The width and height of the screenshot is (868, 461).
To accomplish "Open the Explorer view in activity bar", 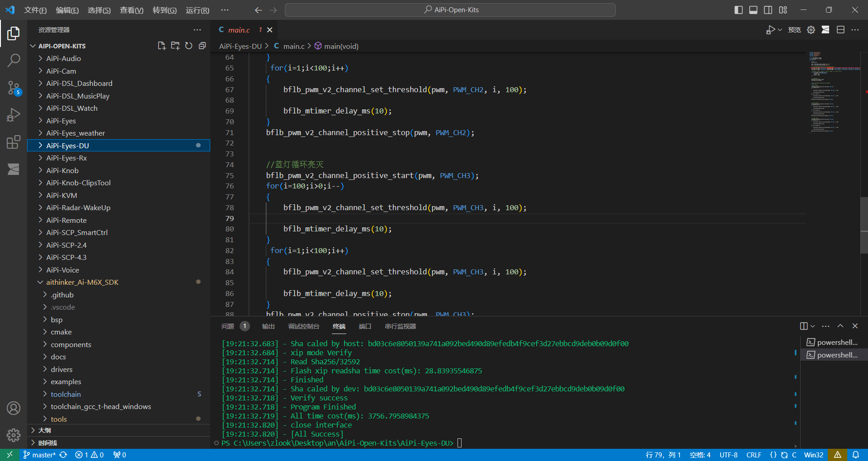I will pos(14,33).
